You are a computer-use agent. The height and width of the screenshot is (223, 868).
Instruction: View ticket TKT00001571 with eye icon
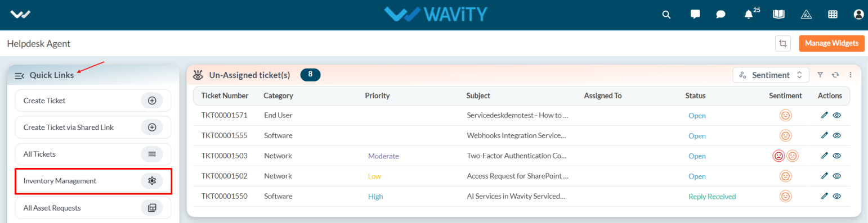click(837, 116)
